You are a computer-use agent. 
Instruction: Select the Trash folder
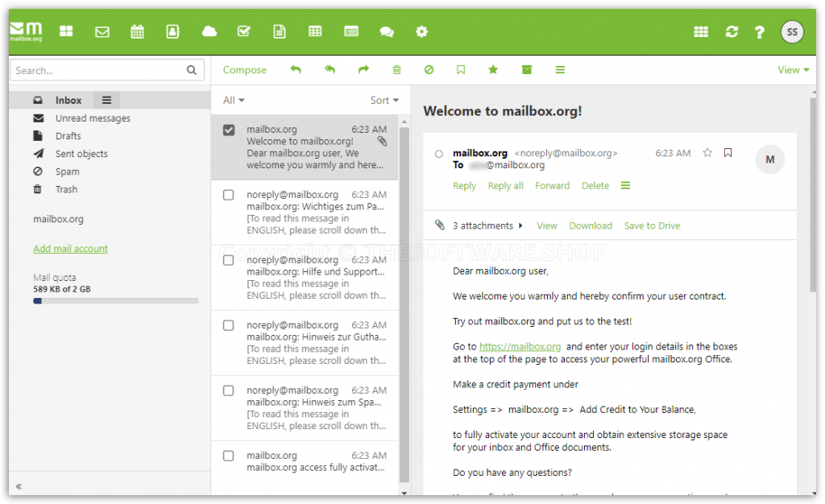click(66, 189)
